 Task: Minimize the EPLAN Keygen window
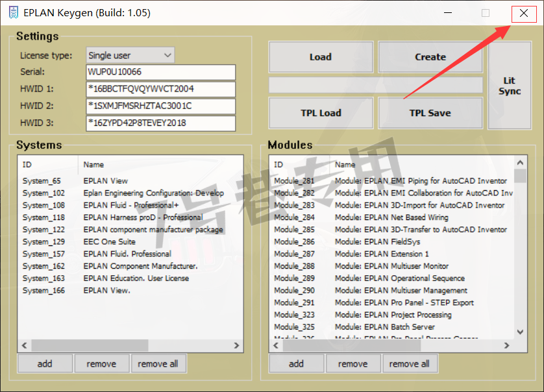pos(448,13)
